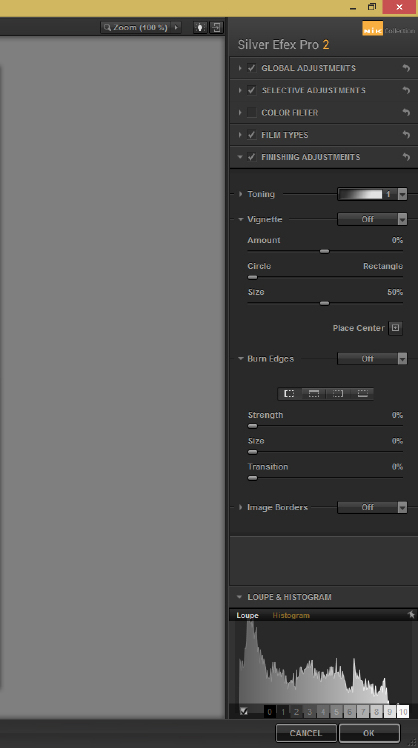
Task: Uncheck the Film Types checkbox
Action: pyautogui.click(x=251, y=135)
